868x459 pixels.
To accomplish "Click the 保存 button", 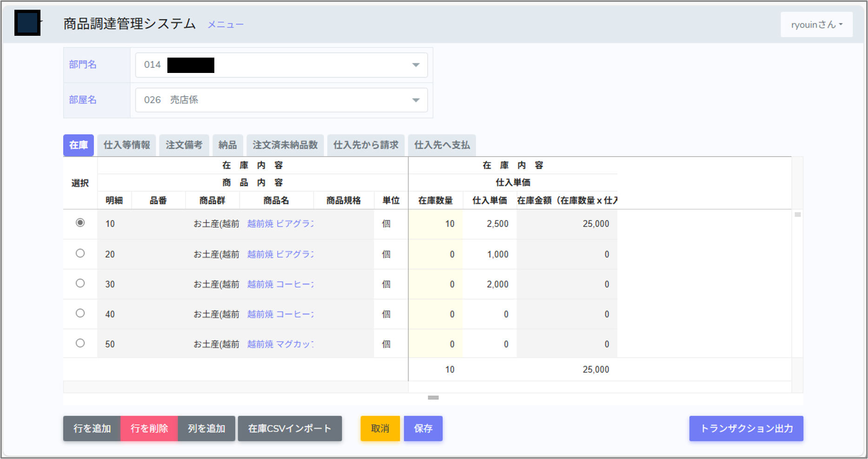I will tap(423, 428).
